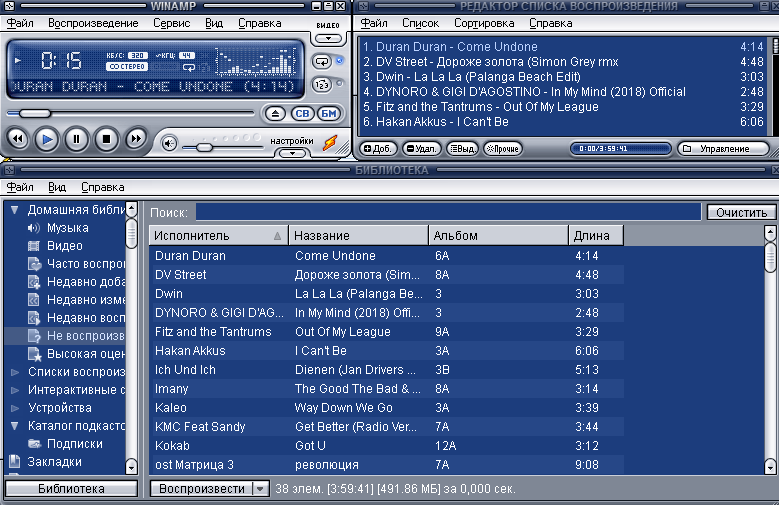Open Закладки bookmarks item

pos(46,462)
